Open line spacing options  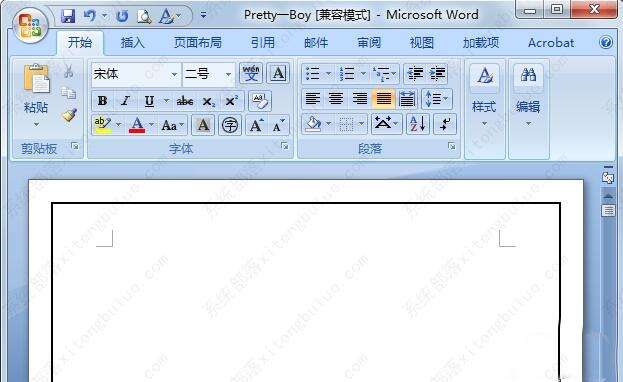437,99
